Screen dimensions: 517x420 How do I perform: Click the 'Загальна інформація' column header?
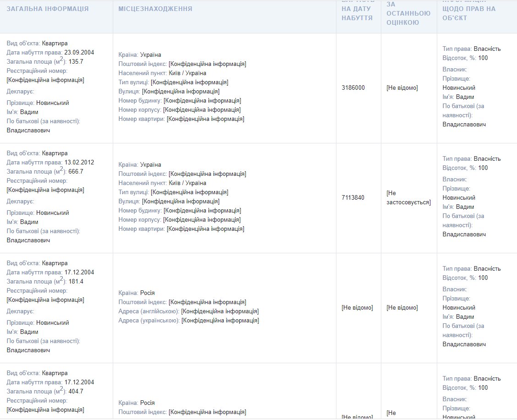48,9
